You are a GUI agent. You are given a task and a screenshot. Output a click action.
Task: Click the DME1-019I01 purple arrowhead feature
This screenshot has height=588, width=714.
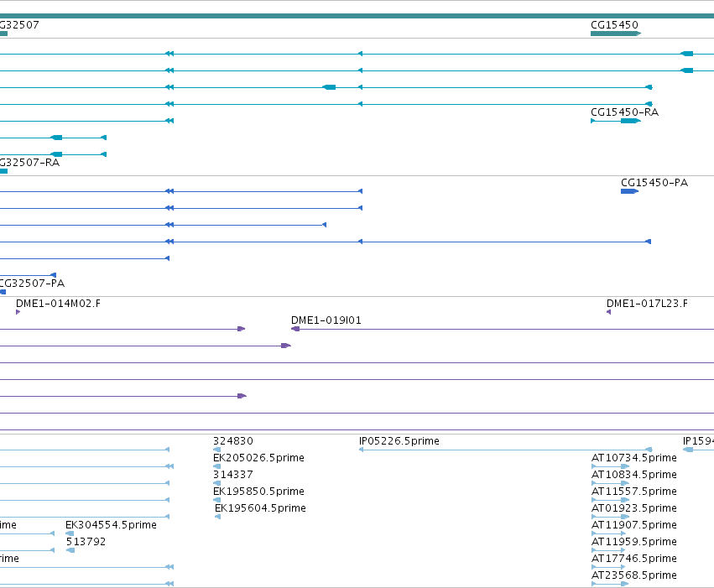click(x=295, y=329)
